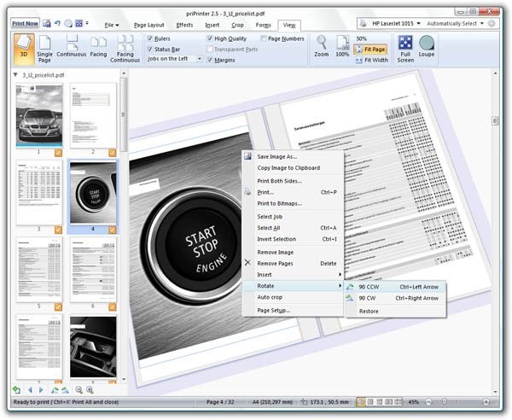Select the page 1 car thumbnail

(39, 116)
